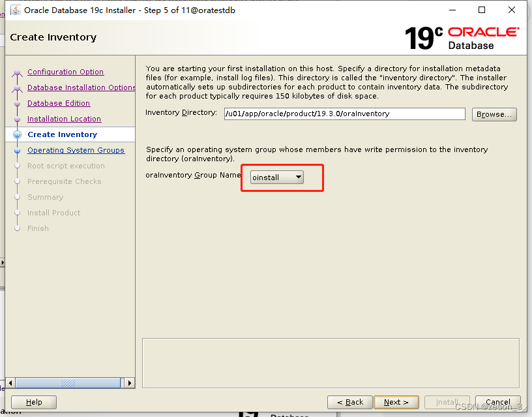Click the Database Edition step bullet
Screen dimensions: 532x417
point(18,104)
